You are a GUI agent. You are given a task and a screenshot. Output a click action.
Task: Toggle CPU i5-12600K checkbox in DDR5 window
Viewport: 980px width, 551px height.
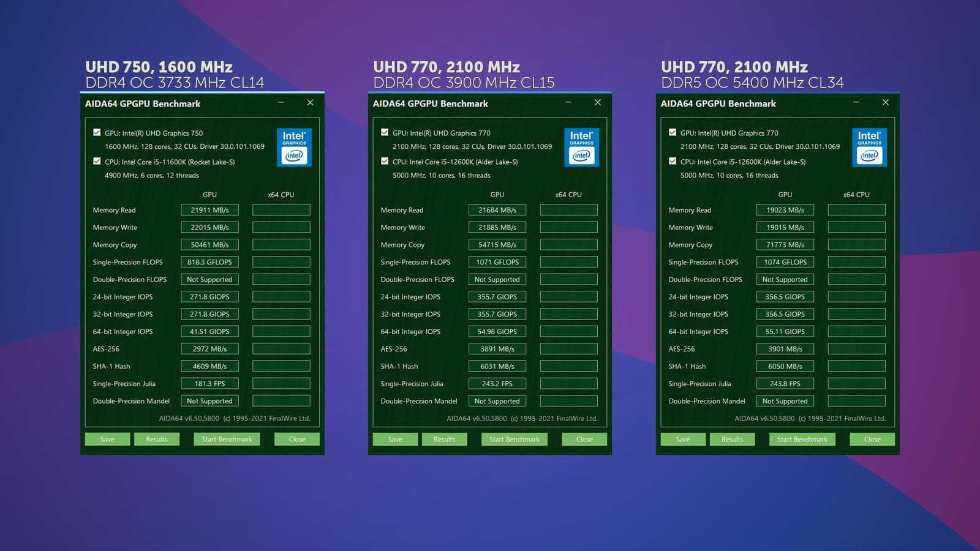point(673,161)
